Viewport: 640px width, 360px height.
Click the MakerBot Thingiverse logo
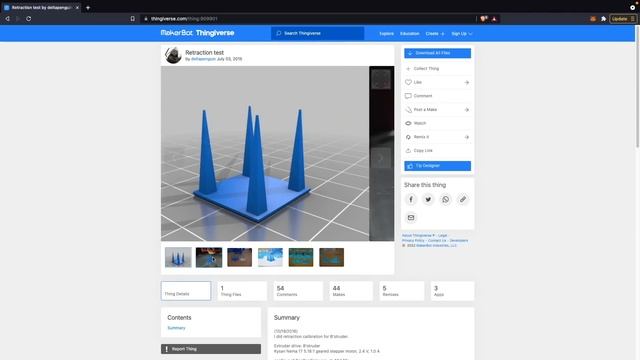click(197, 33)
